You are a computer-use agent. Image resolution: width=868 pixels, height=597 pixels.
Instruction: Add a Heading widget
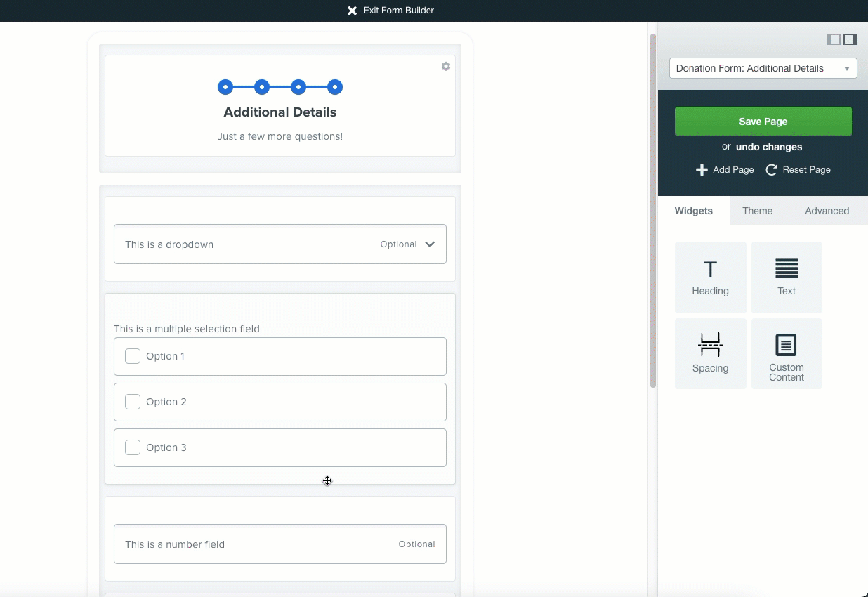point(710,277)
